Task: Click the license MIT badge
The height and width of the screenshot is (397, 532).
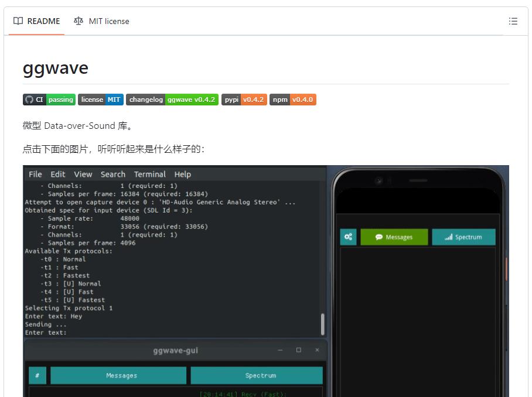Action: click(x=101, y=100)
